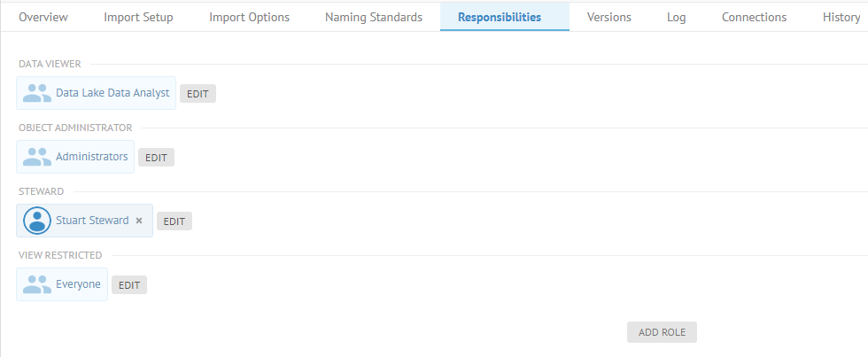Screen dimensions: 868x357
Task: Select the Naming Standards tab
Action: tap(373, 17)
